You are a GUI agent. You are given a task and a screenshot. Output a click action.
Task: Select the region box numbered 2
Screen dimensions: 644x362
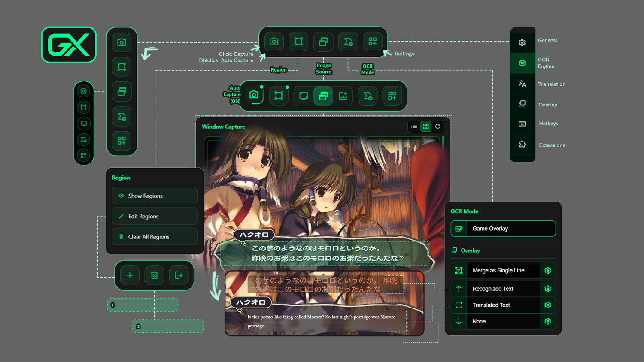coord(168,326)
